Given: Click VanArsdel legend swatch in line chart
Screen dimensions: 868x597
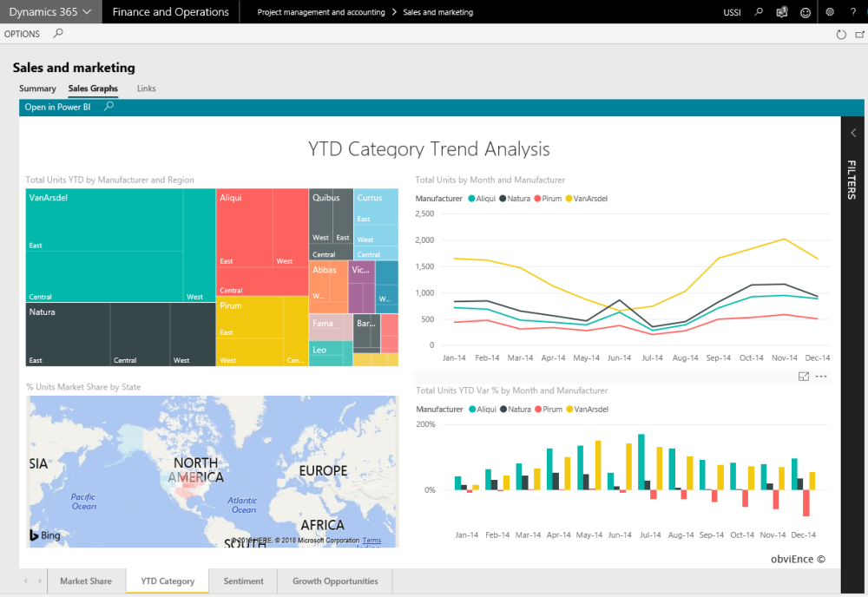Looking at the screenshot, I should 569,199.
